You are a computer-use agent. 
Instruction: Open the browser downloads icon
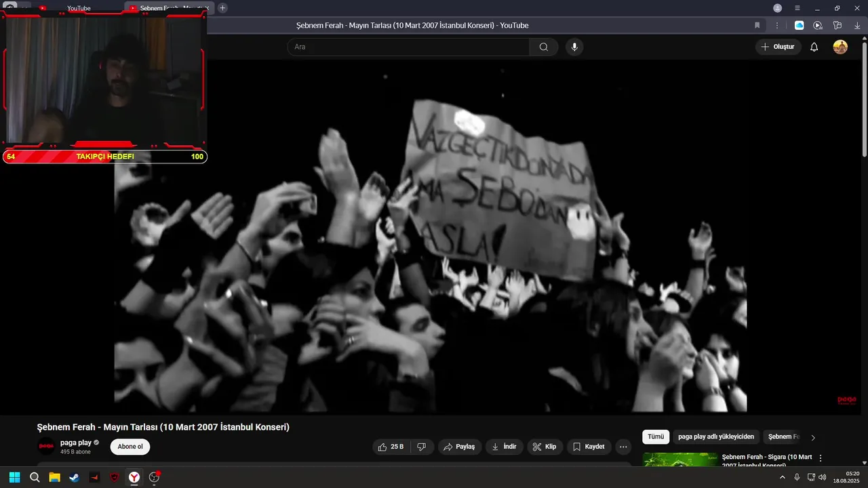856,25
